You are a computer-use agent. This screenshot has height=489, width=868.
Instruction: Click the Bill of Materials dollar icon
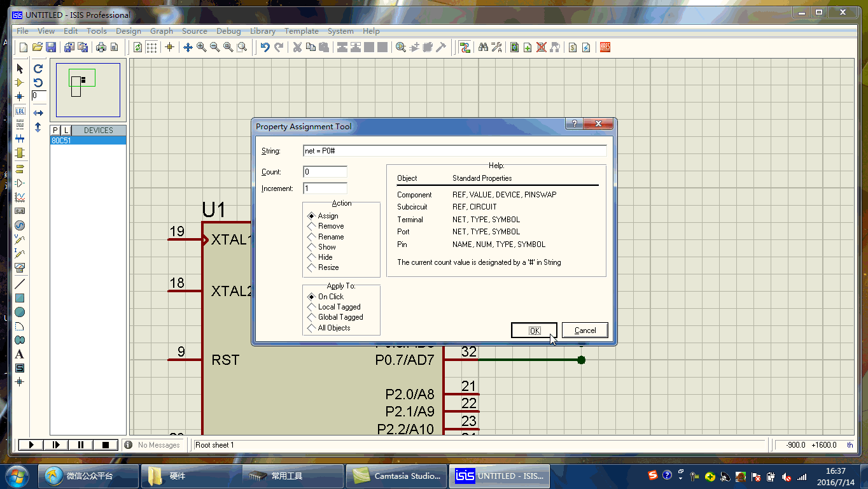(x=573, y=47)
